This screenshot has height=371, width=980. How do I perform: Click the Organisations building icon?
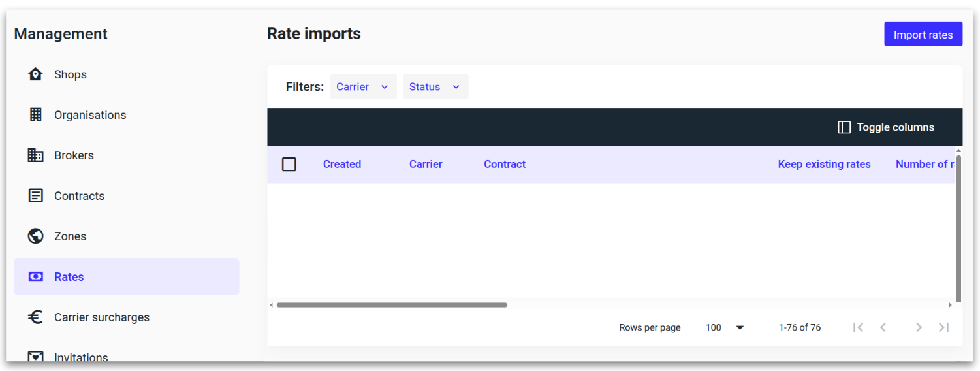(x=35, y=115)
